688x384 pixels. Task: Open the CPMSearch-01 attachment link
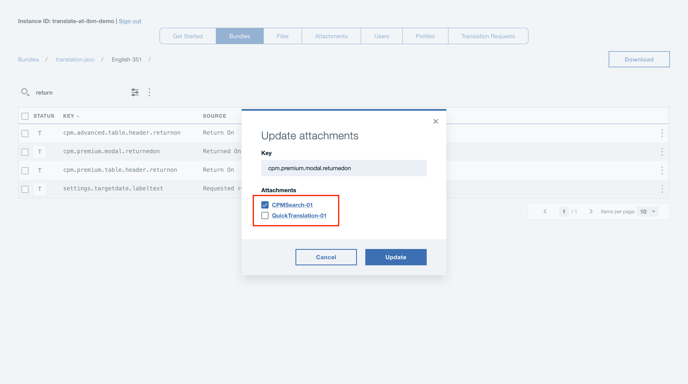292,205
